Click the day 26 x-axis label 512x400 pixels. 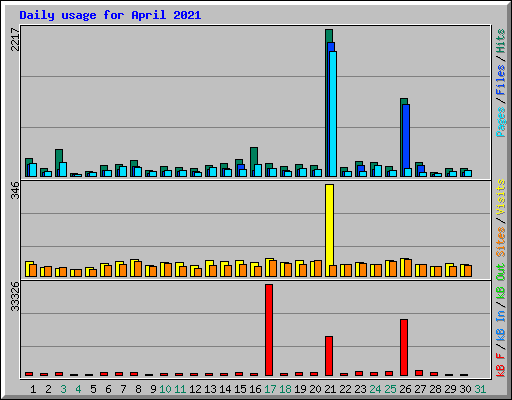click(405, 389)
